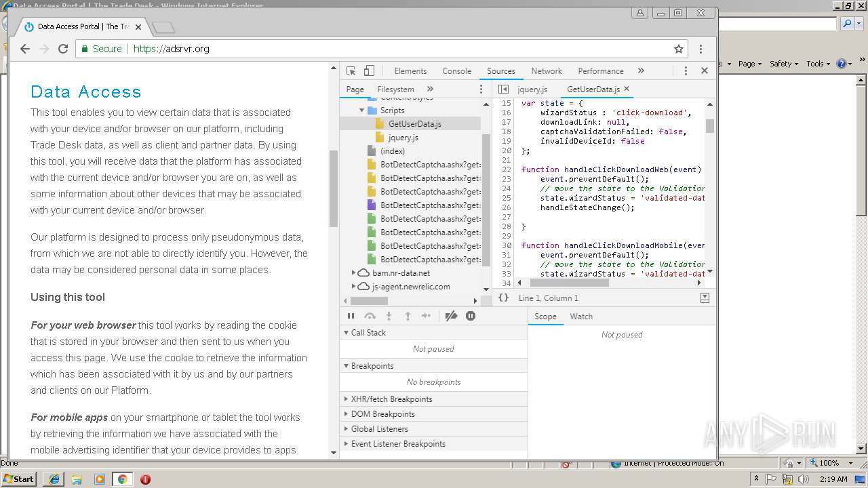868x488 pixels.
Task: Select the Watch tab
Action: click(581, 317)
